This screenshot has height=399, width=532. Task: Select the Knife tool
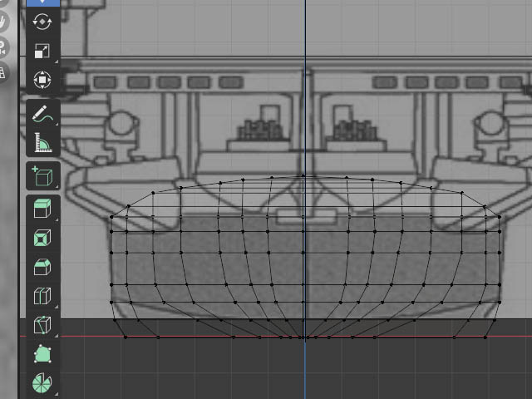42,325
